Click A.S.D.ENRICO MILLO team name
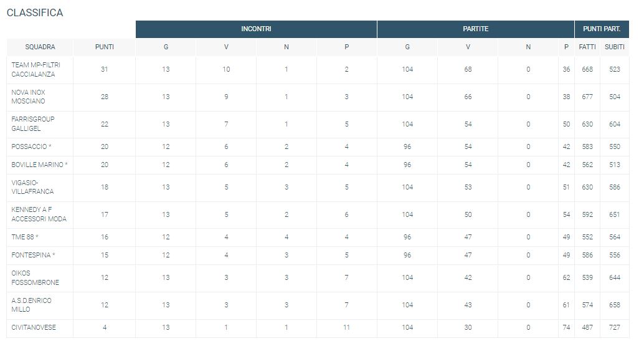The height and width of the screenshot is (341, 644). [32, 305]
